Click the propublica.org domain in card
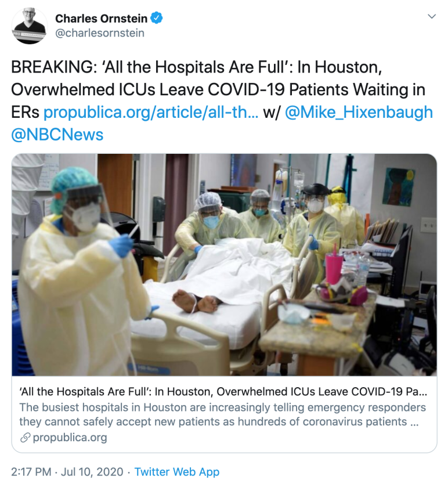The height and width of the screenshot is (487, 448). pos(70,438)
